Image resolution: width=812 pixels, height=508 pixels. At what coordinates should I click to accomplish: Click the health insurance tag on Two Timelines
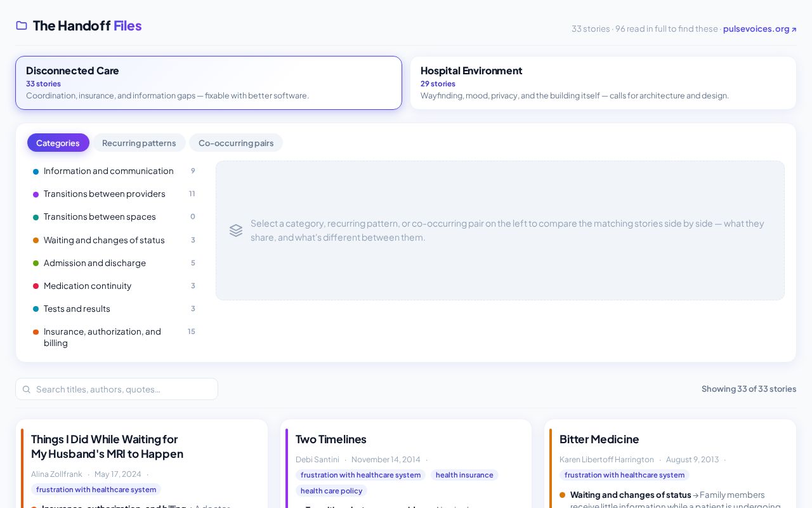(464, 475)
